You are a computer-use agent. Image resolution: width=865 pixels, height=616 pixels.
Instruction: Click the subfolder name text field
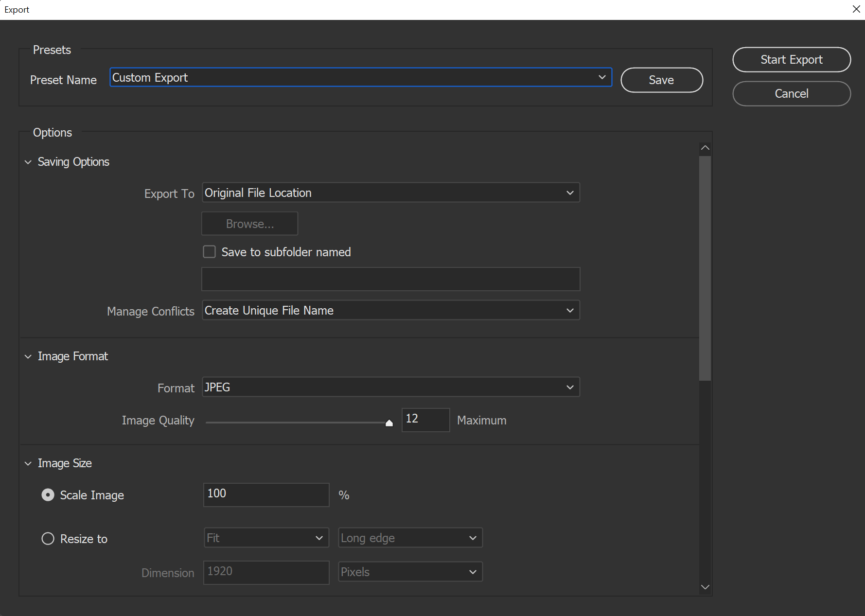390,279
